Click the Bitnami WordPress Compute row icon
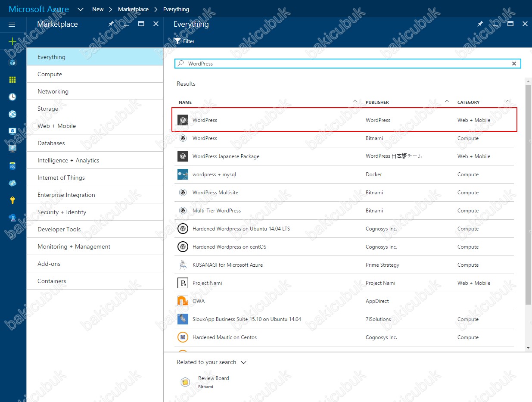Image resolution: width=532 pixels, height=402 pixels. point(183,138)
